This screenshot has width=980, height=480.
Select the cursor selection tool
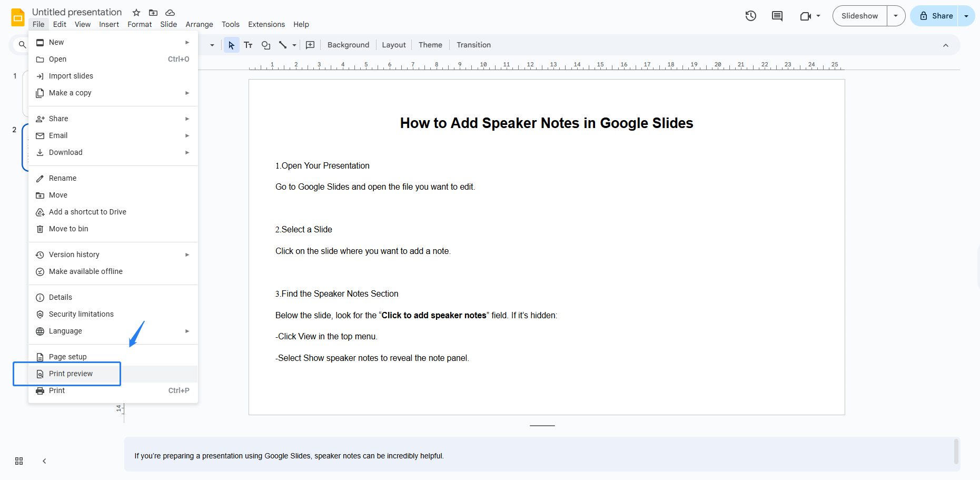tap(231, 45)
